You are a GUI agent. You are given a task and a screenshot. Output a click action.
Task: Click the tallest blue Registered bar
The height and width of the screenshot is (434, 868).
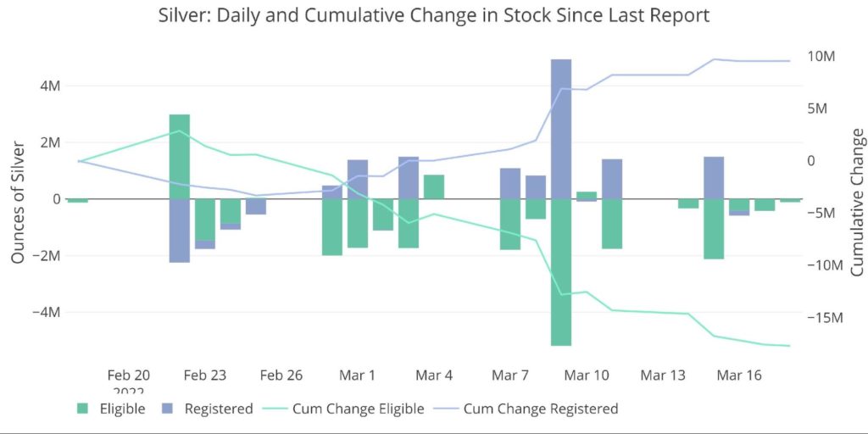pos(561,127)
